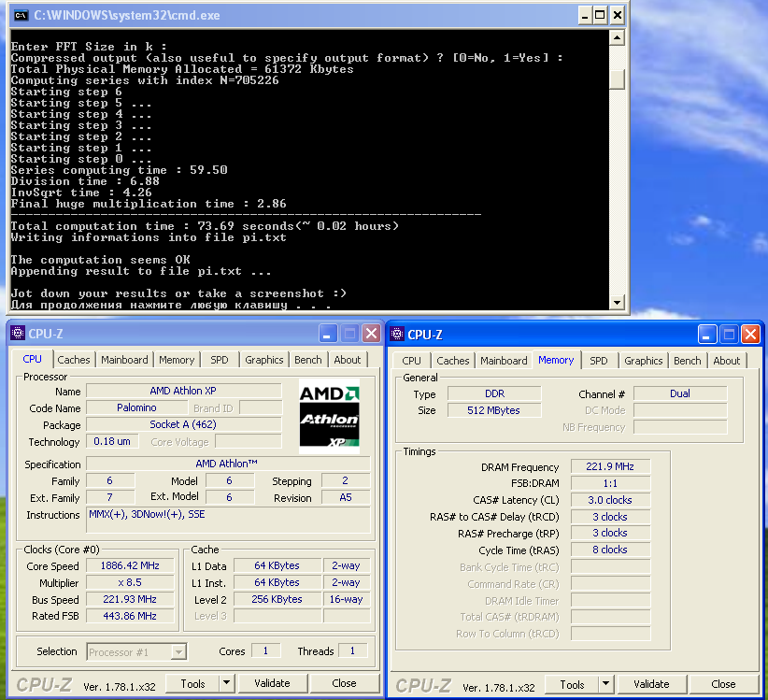Click the Rated FSB value 443.86 MHz
768x700 pixels.
(x=130, y=616)
